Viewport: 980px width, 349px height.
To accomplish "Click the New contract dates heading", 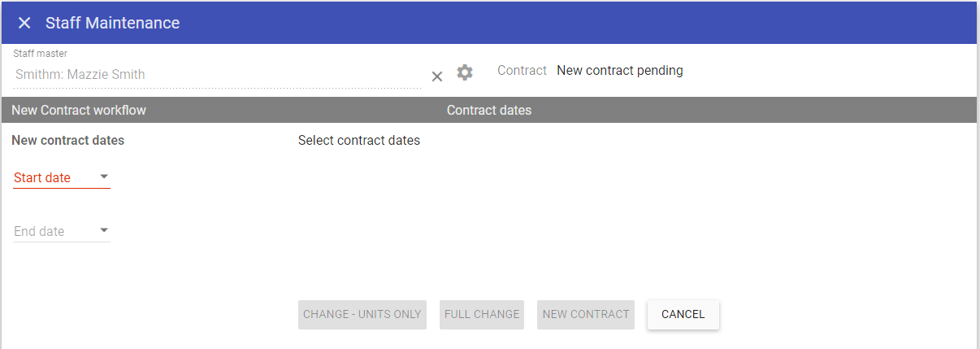I will click(68, 140).
